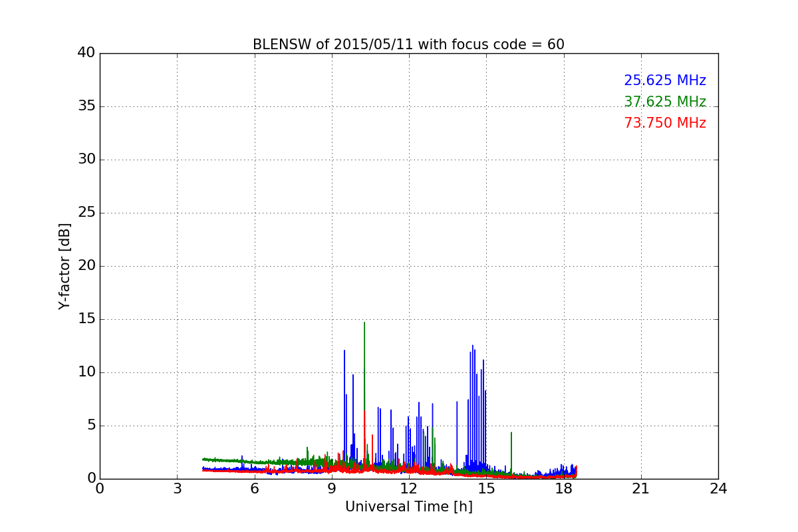Select the blue '25.625 MHz' legend label
This screenshot has height=532, width=798.
(665, 80)
